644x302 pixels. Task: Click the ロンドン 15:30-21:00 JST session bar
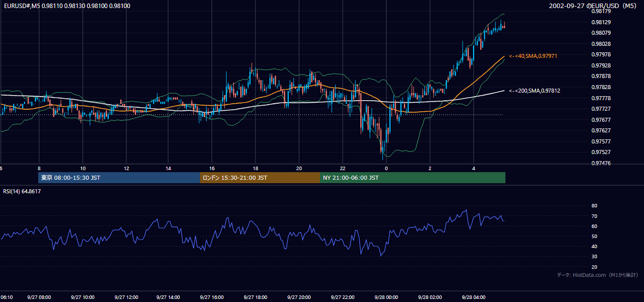pyautogui.click(x=260, y=178)
